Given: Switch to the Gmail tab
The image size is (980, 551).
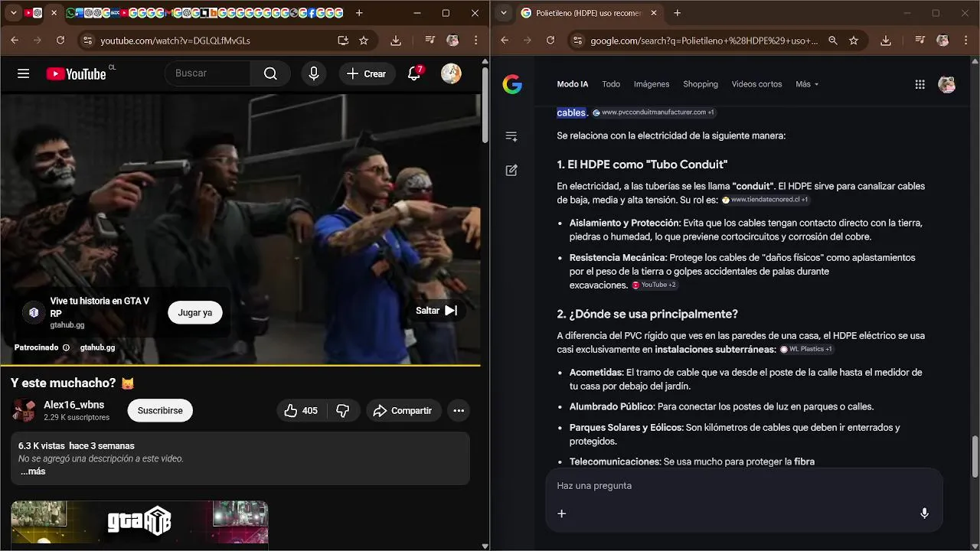Looking at the screenshot, I should pos(168,13).
